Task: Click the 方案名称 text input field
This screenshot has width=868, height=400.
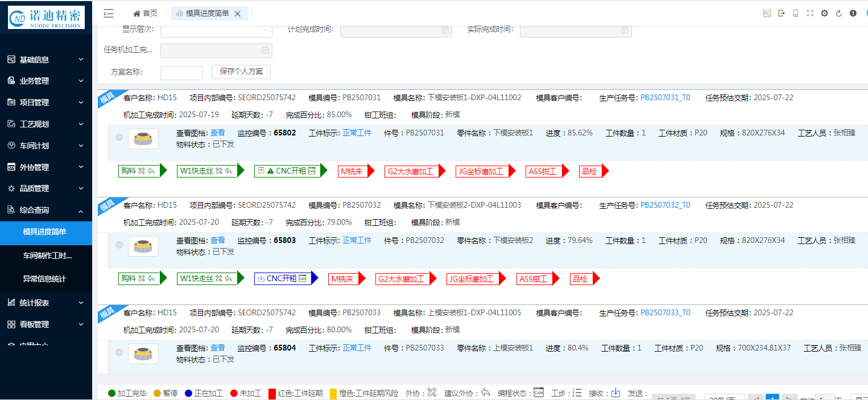Action: point(181,73)
